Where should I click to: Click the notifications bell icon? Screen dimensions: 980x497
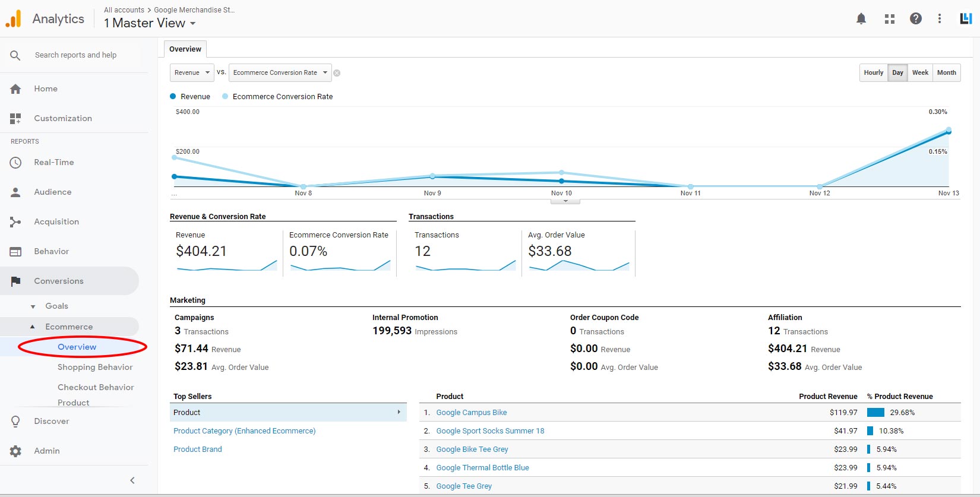861,19
